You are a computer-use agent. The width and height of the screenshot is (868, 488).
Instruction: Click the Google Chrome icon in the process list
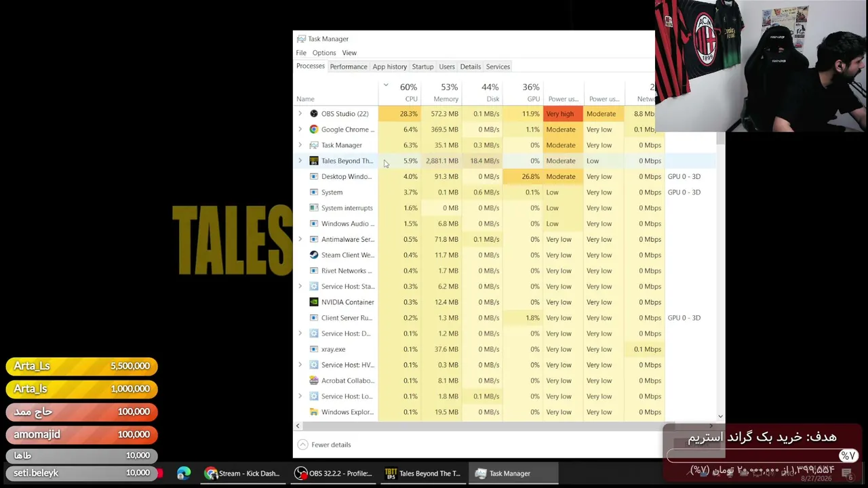coord(313,129)
